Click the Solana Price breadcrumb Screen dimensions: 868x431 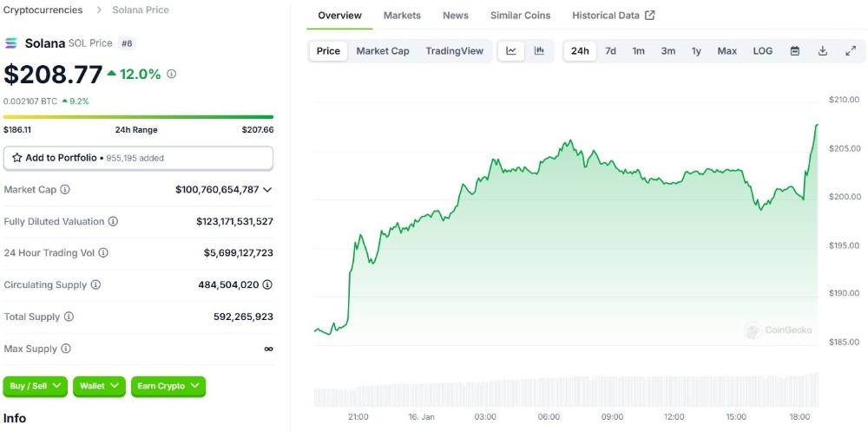point(141,10)
